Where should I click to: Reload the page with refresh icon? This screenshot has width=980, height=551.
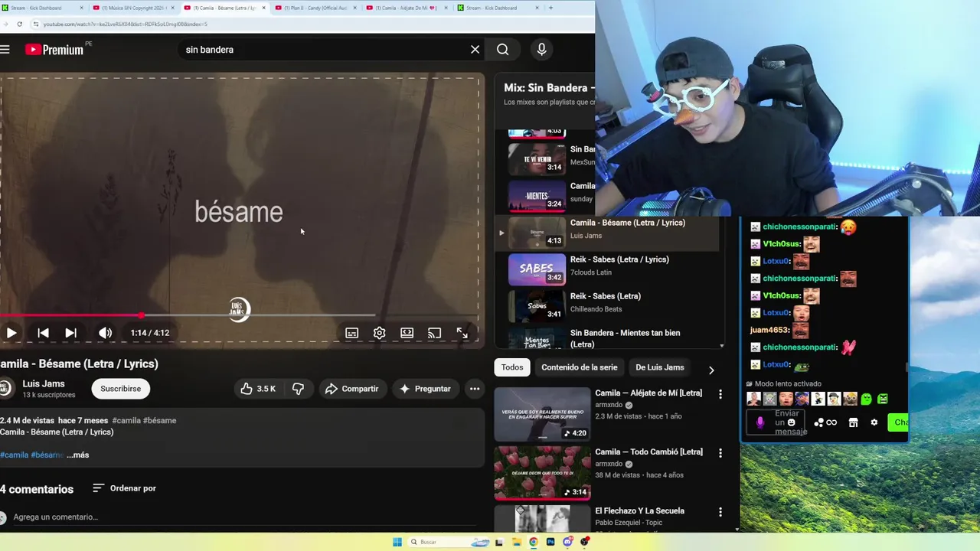coord(19,24)
